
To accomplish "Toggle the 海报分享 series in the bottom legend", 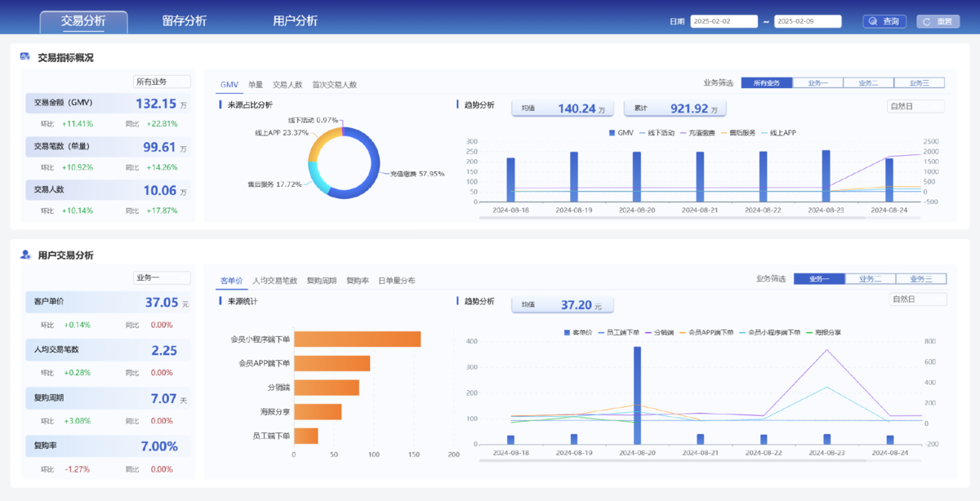I will pyautogui.click(x=823, y=332).
